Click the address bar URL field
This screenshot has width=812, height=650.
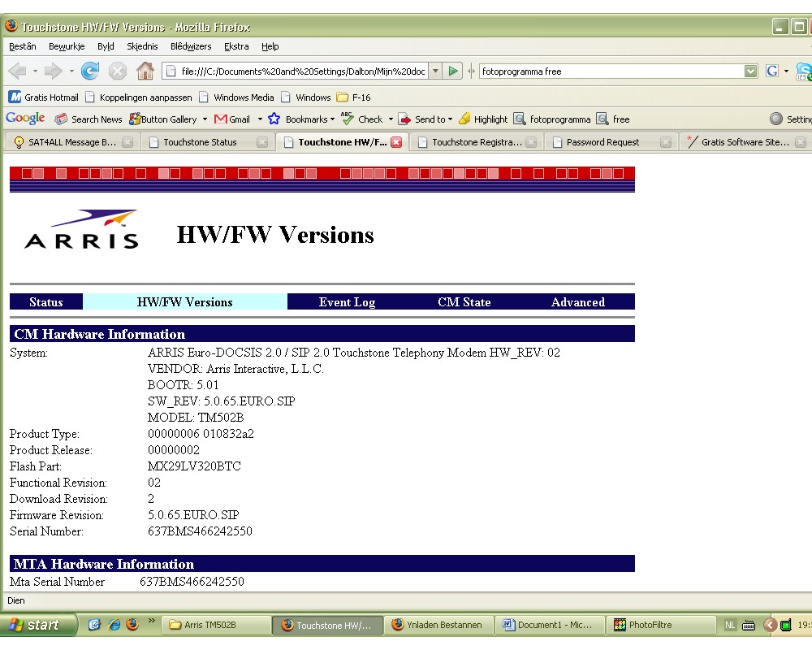296,71
